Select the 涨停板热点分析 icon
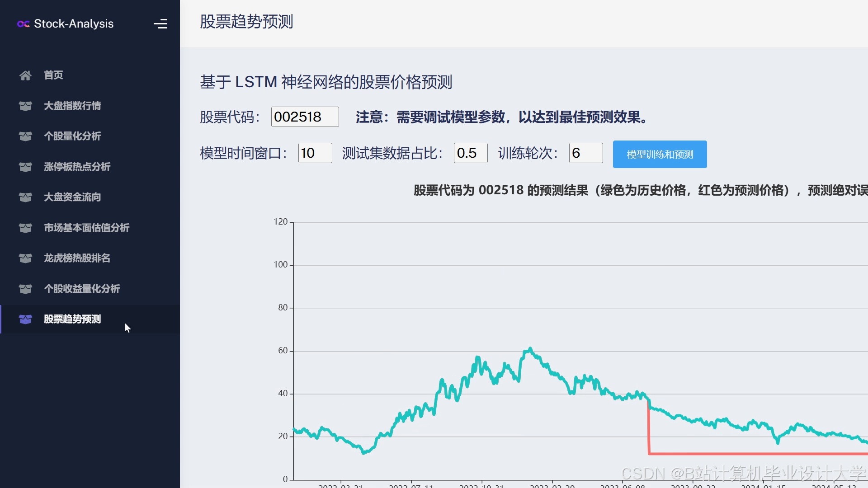The image size is (868, 488). [25, 167]
